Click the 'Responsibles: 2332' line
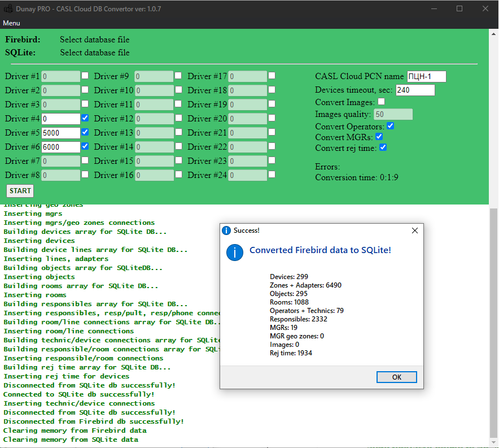 (298, 319)
